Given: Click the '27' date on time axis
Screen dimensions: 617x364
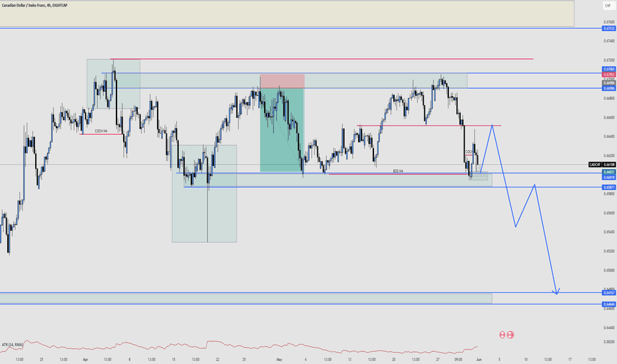Looking at the screenshot, I should click(x=438, y=359).
